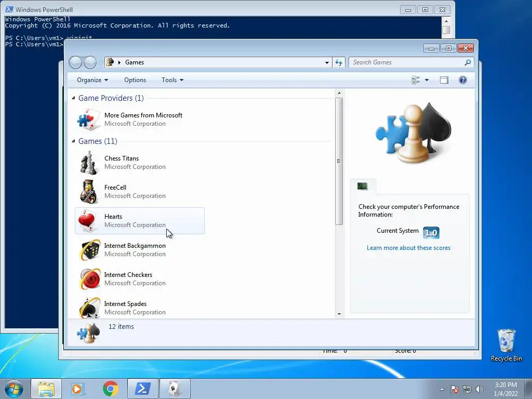This screenshot has height=399, width=532.
Task: Click Options in the toolbar
Action: (135, 80)
